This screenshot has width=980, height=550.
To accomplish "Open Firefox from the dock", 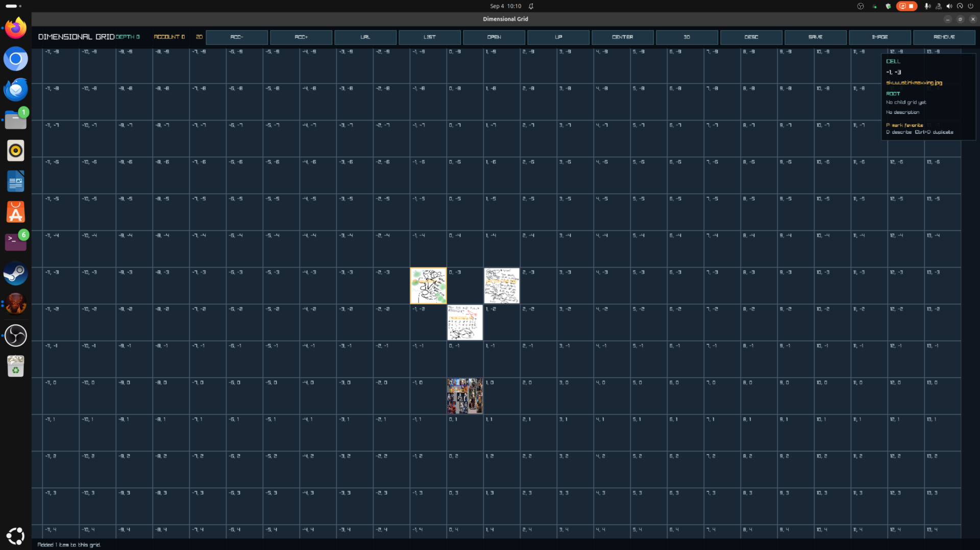I will coord(16,28).
